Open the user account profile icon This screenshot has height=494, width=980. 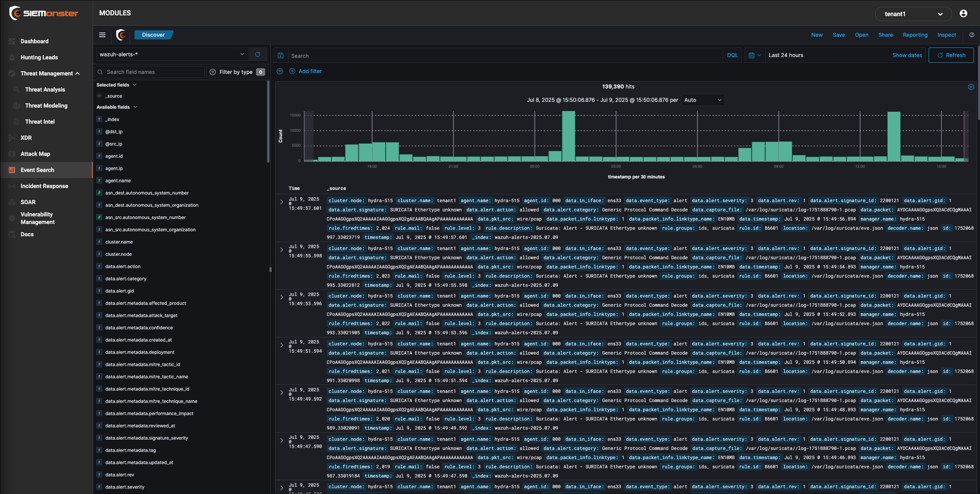(x=963, y=14)
